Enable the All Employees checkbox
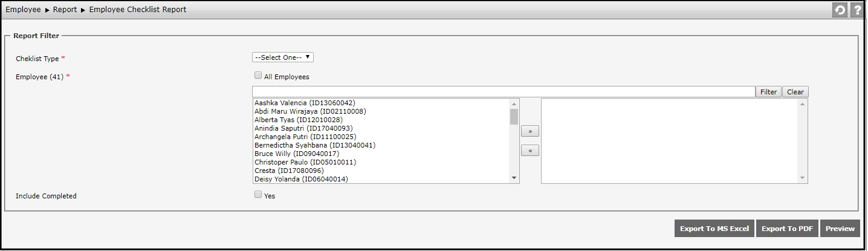The width and height of the screenshot is (868, 251). [258, 76]
